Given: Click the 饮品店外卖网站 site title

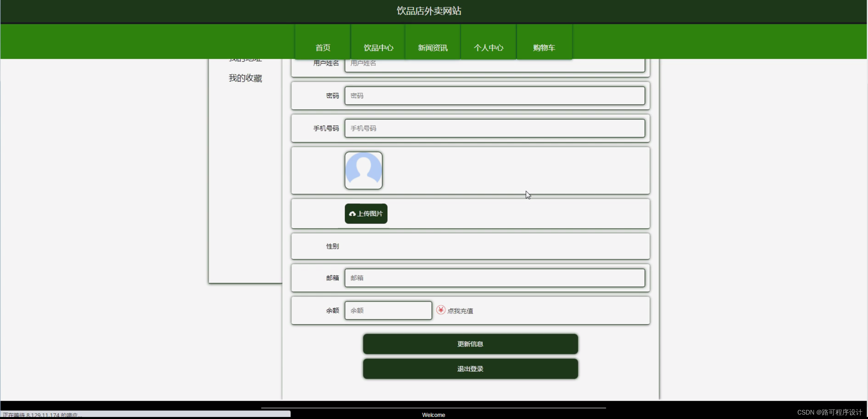Looking at the screenshot, I should click(x=429, y=11).
